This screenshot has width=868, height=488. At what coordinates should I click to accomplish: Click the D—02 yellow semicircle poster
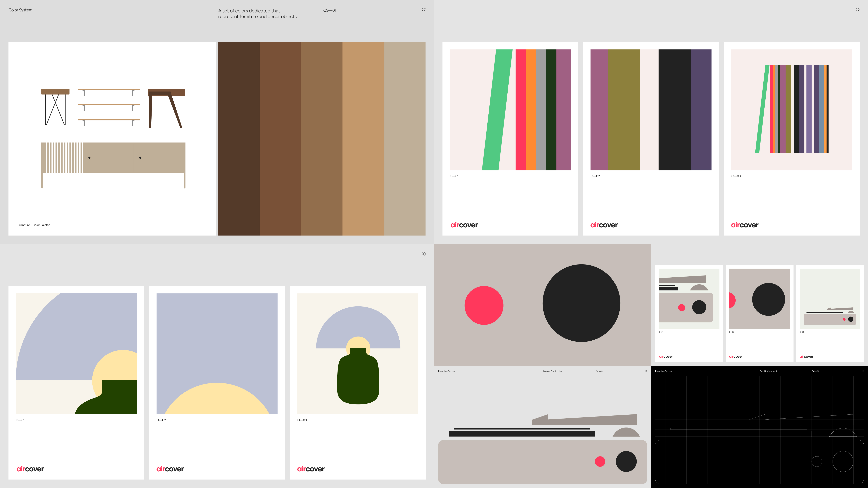pyautogui.click(x=217, y=354)
